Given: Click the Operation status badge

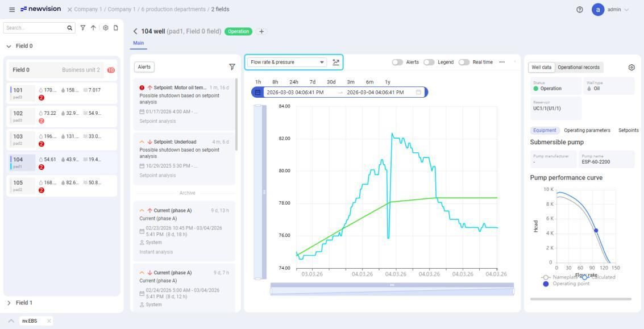Looking at the screenshot, I should [x=238, y=32].
